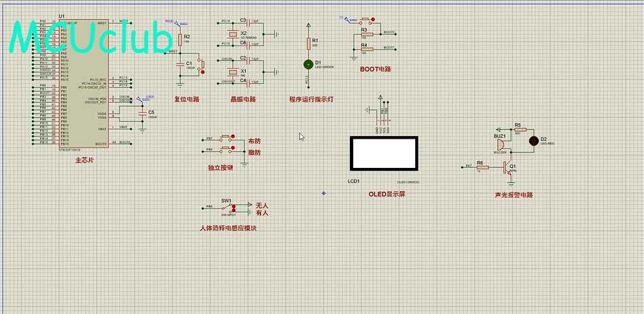Image resolution: width=644 pixels, height=314 pixels.
Task: Click the 独立按键 label
Action: coord(221,168)
